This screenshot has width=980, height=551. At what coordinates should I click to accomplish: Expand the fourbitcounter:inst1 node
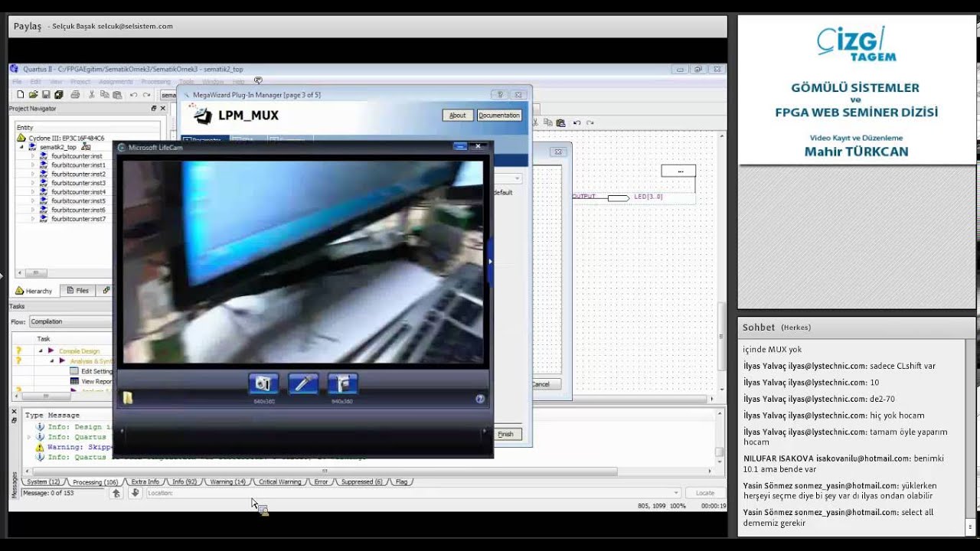pos(33,165)
